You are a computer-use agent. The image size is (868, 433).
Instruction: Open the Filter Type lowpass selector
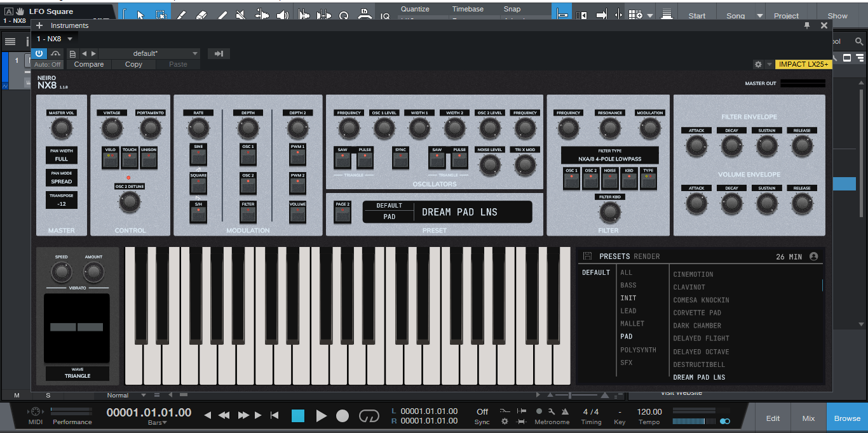(609, 156)
